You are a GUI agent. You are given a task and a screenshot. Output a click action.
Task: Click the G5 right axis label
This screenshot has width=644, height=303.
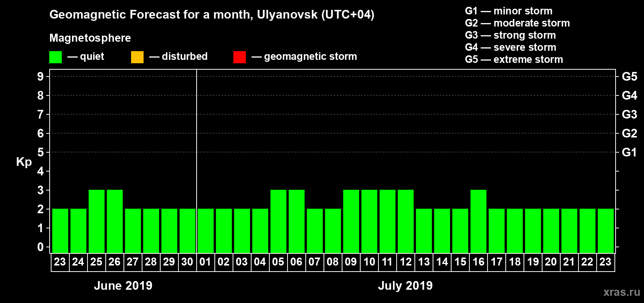pyautogui.click(x=630, y=77)
